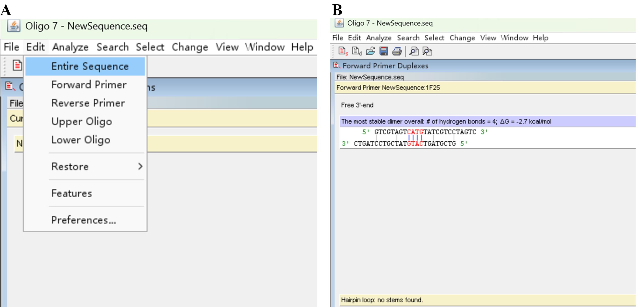Click the Hairpin loop no stems found row
Viewport: 644px width, 308px height.
[x=382, y=300]
